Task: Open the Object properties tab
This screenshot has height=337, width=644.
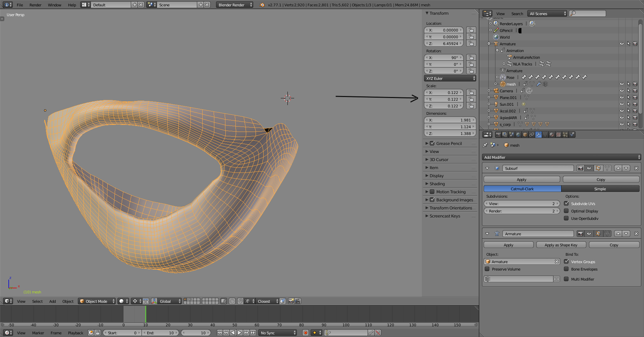Action: tap(525, 135)
